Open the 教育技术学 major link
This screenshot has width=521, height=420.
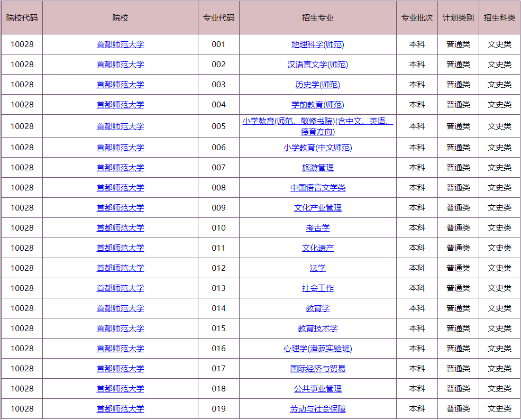click(318, 328)
